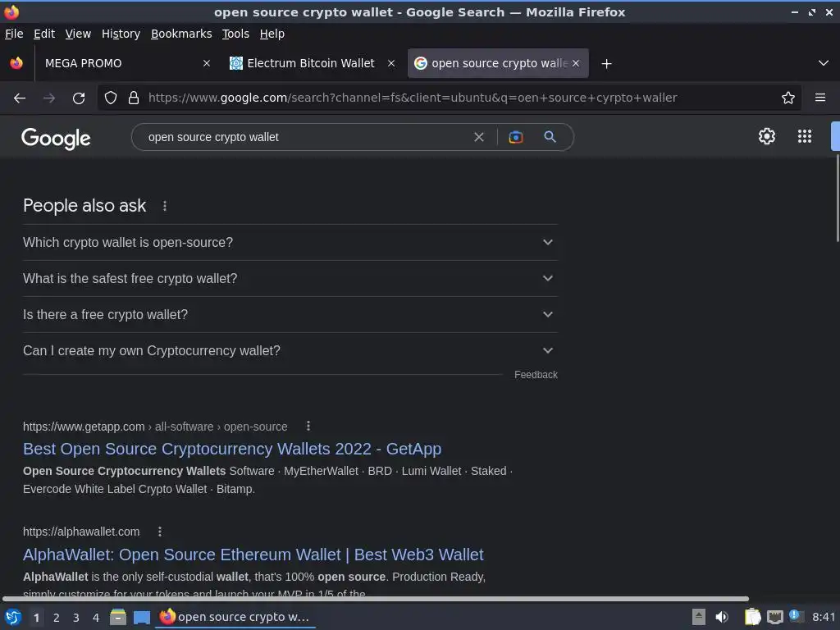Switch to Electrum Bitcoin Wallet tab
Screen dimensions: 840x630
pyautogui.click(x=312, y=63)
